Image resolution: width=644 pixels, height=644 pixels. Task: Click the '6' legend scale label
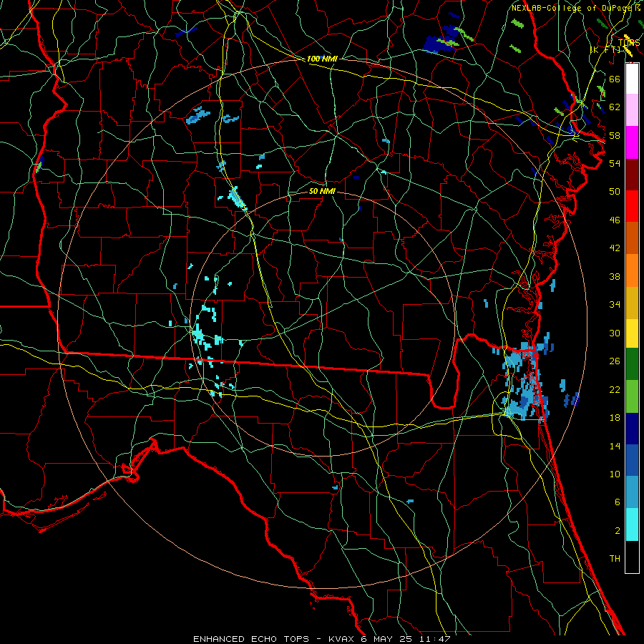pos(617,502)
